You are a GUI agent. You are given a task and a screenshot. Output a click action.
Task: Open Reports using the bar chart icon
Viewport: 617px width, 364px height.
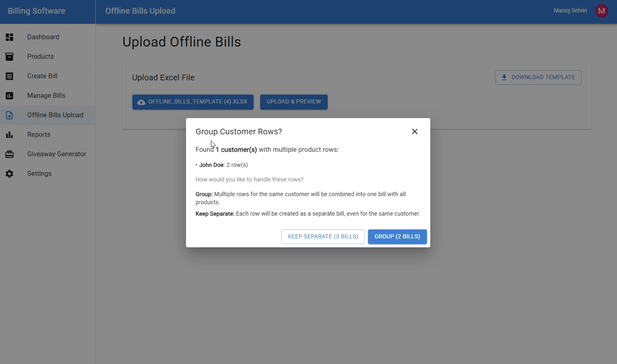[9, 135]
